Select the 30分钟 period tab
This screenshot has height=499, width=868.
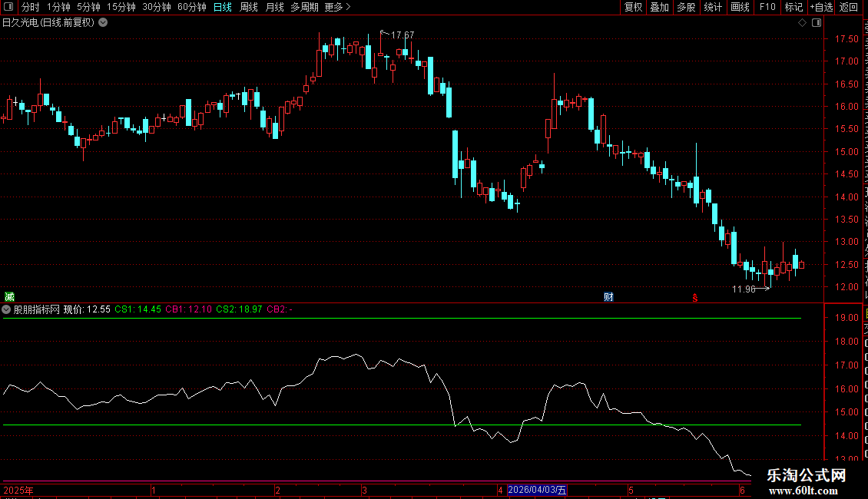(x=157, y=7)
